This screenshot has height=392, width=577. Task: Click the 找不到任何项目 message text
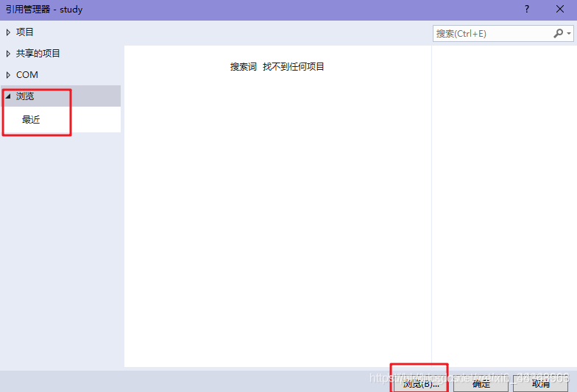(x=293, y=66)
